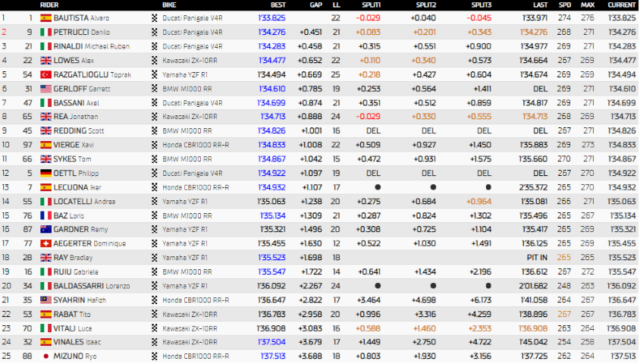
Task: Click split 3 value +0.964 for LOCATELLI
Action: [479, 201]
